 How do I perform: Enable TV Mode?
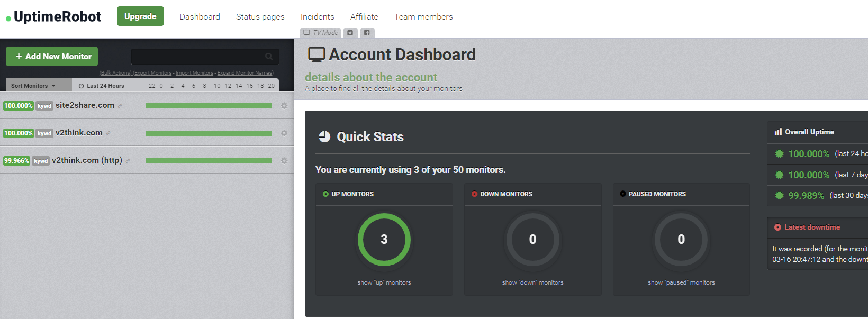click(x=321, y=33)
